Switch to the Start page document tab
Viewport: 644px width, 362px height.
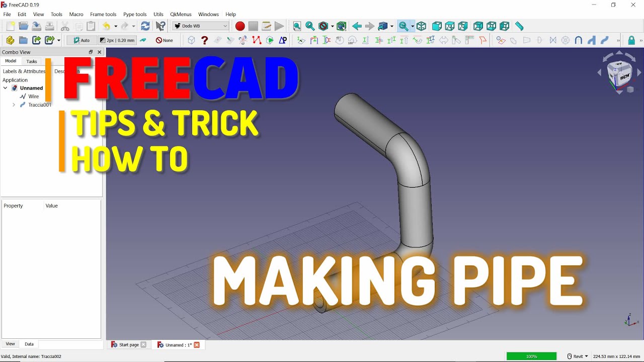tap(129, 345)
